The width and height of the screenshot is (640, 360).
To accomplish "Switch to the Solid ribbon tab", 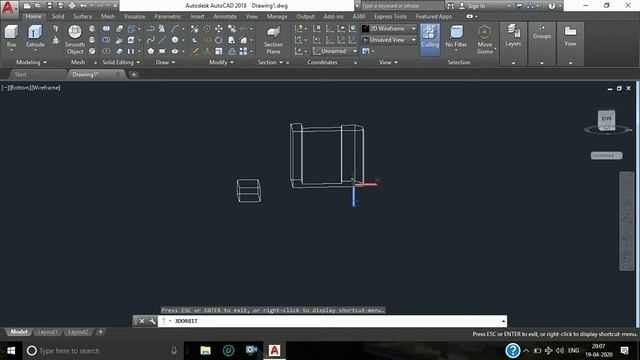I will click(58, 16).
